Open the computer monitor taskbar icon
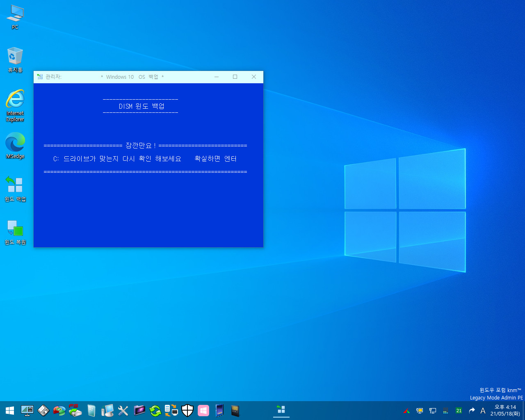 pyautogui.click(x=107, y=411)
